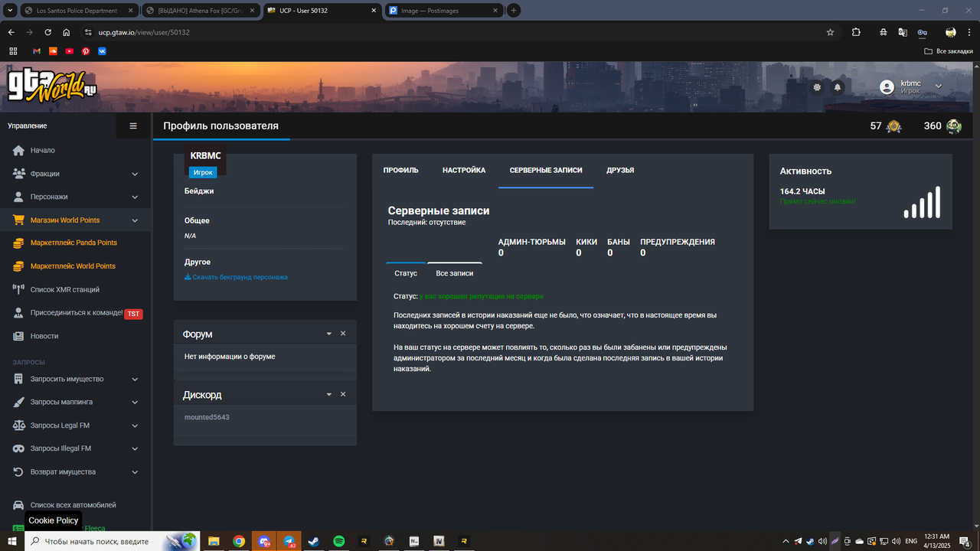Select the Статус sub-tab
The image size is (980, 551).
[x=406, y=273]
